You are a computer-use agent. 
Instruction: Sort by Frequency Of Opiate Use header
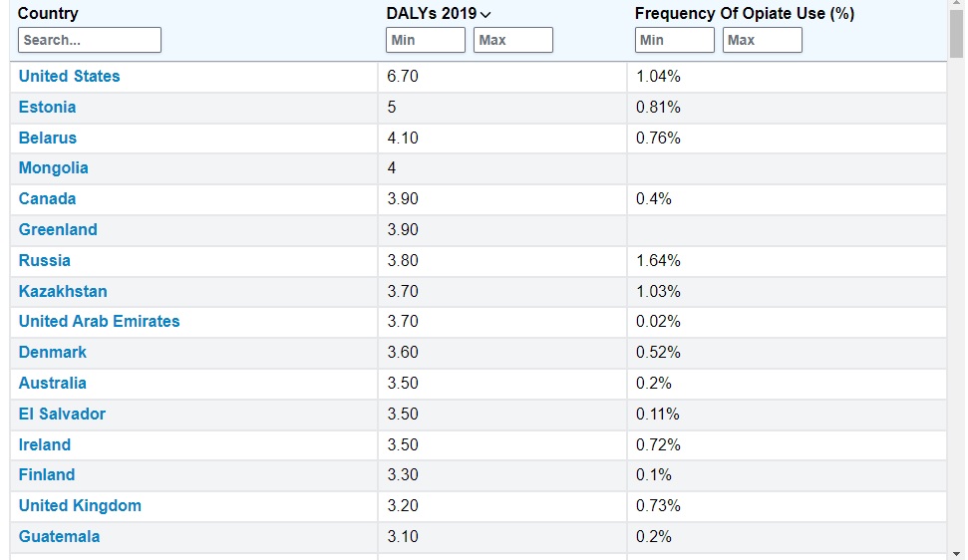click(x=744, y=14)
